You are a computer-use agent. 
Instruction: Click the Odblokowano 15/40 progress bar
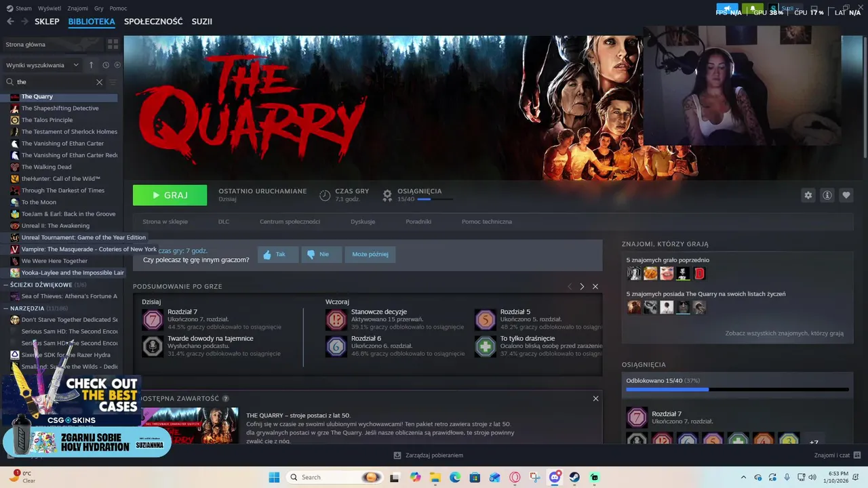point(737,390)
